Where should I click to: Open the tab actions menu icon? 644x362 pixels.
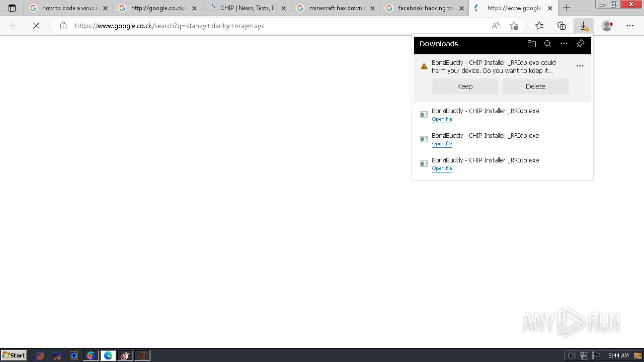coord(12,8)
